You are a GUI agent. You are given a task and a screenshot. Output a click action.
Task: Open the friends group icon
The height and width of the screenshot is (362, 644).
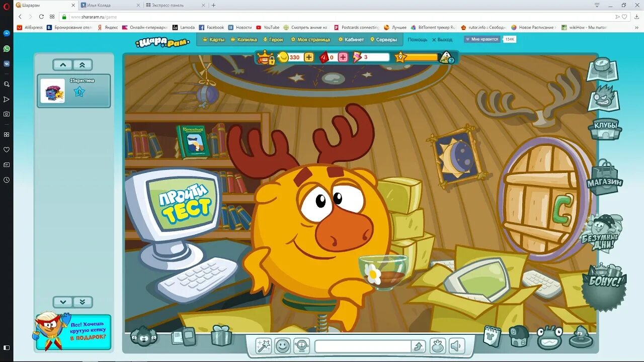point(144,336)
